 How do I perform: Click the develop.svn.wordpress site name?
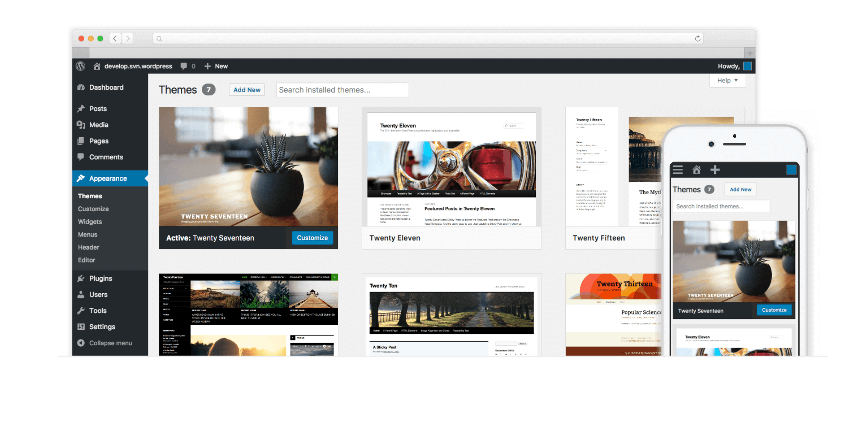[x=138, y=66]
